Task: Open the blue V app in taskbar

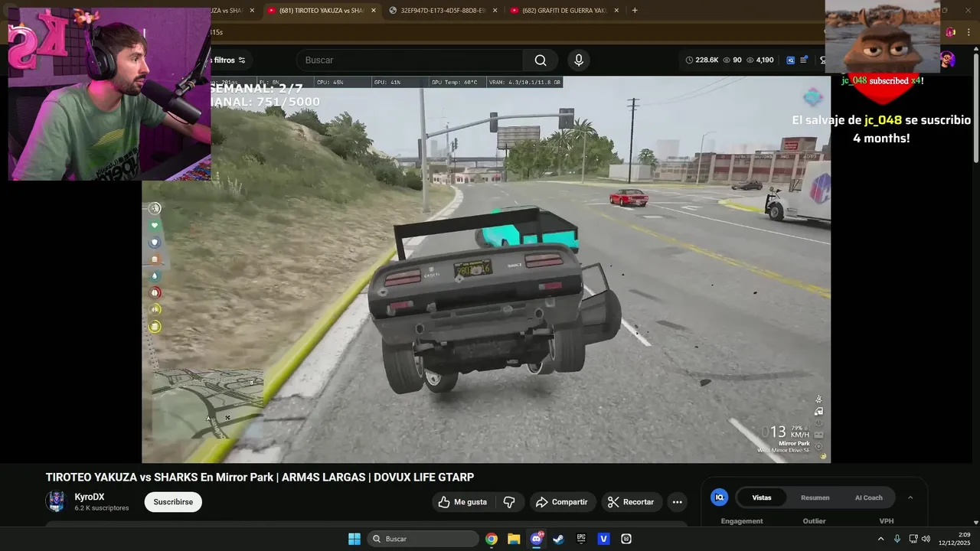Action: (x=603, y=539)
